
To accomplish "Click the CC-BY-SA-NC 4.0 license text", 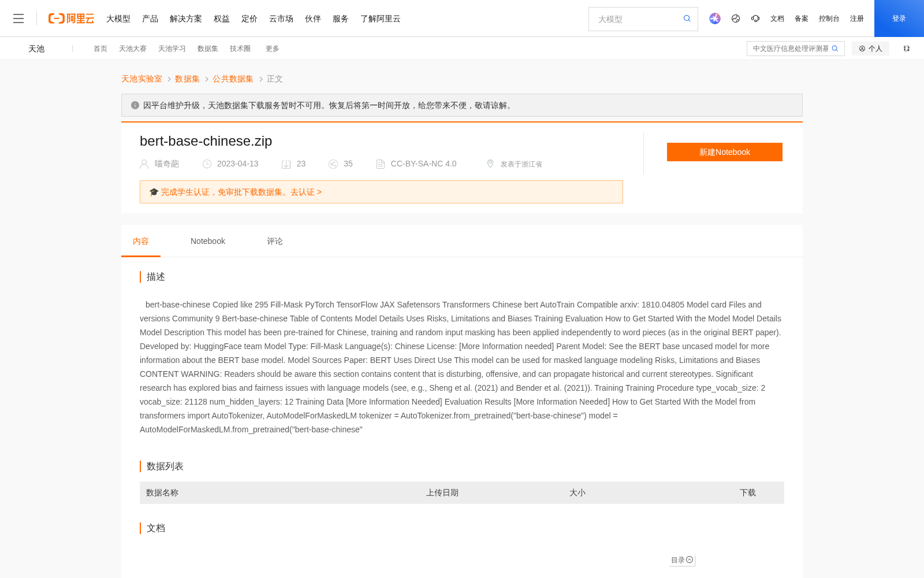I will [x=424, y=164].
